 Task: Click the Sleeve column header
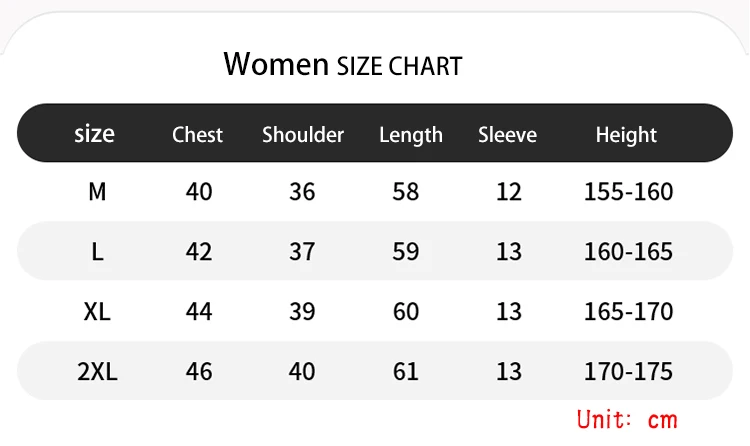[x=507, y=134]
